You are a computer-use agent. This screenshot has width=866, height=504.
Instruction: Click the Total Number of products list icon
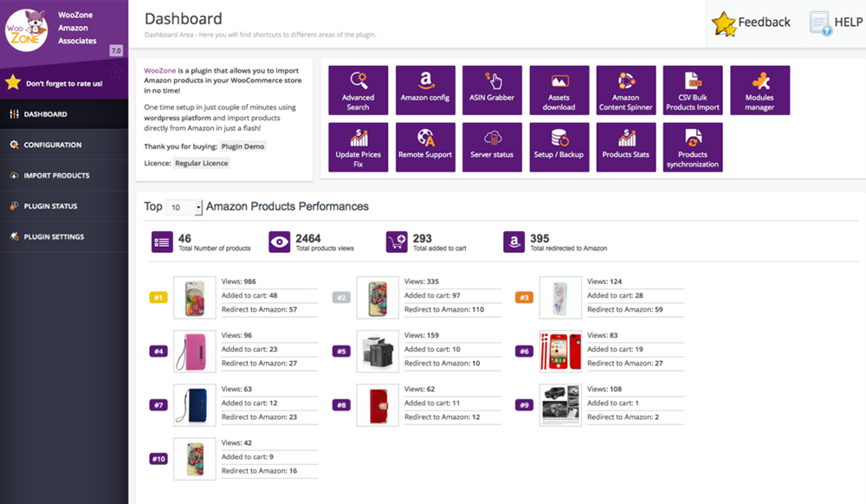click(x=162, y=242)
